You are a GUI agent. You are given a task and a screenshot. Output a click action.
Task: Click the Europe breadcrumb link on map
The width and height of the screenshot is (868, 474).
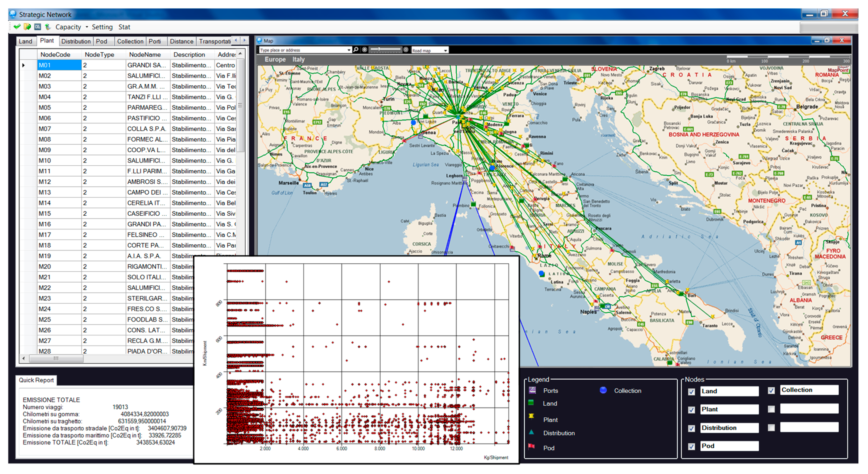click(x=275, y=59)
